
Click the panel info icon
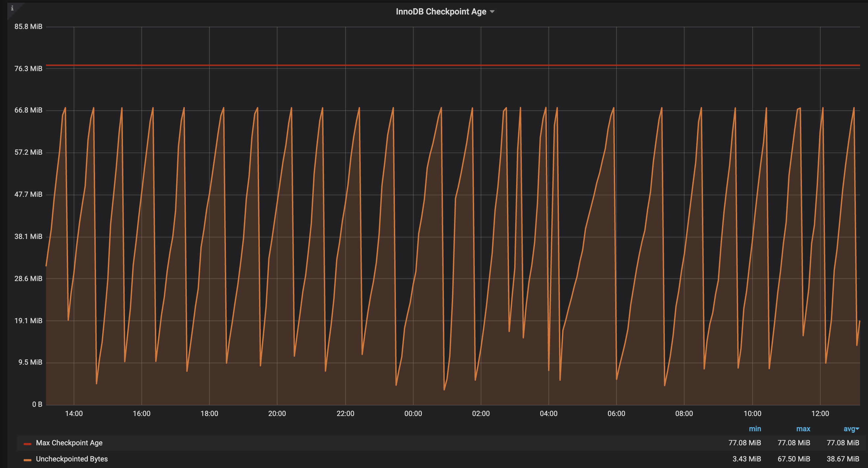pos(12,8)
